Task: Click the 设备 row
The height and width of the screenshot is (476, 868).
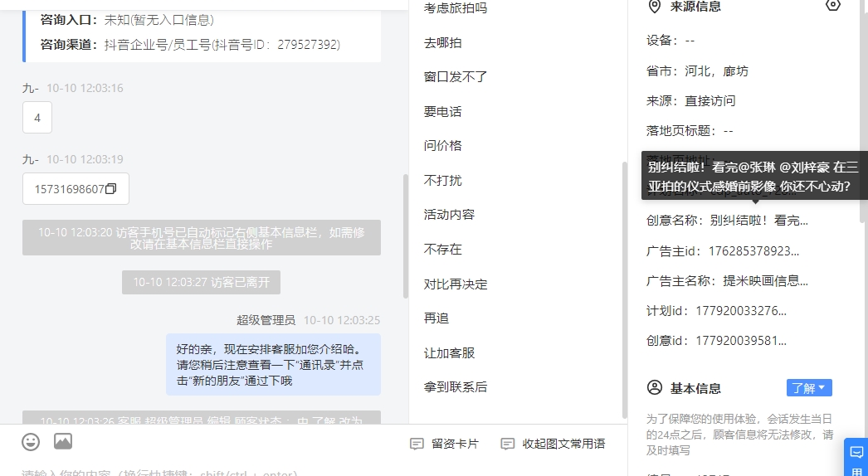Action: click(671, 41)
